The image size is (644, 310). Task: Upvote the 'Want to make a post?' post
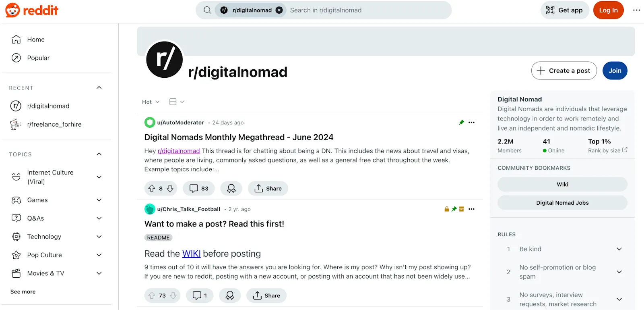152,295
